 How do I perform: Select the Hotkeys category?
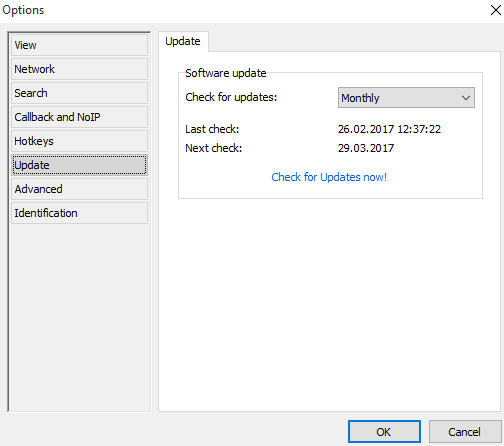pos(79,141)
